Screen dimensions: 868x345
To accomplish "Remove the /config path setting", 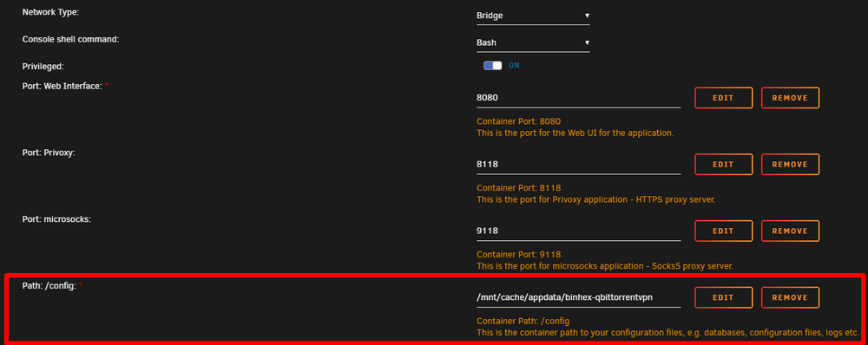I will (790, 297).
